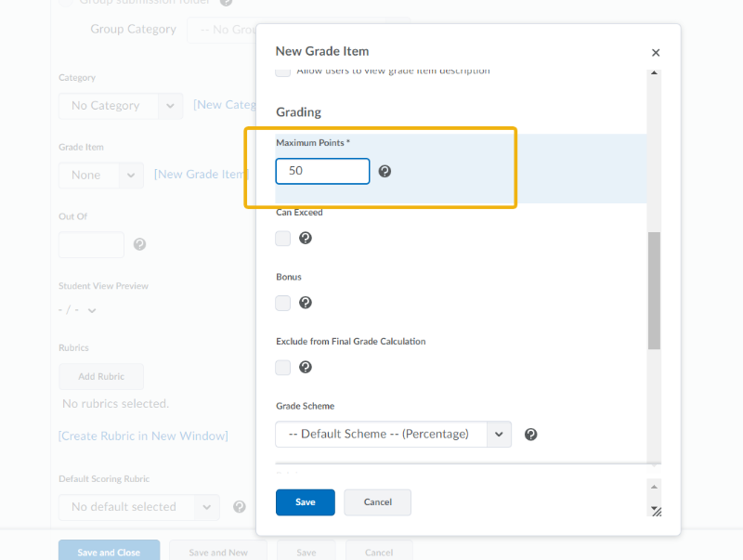Screen dimensions: 743x560
Task: Open the Grade Item None dropdown
Action: click(100, 175)
